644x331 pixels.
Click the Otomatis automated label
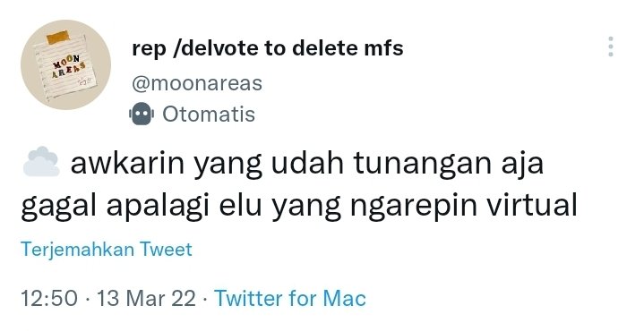click(x=209, y=114)
